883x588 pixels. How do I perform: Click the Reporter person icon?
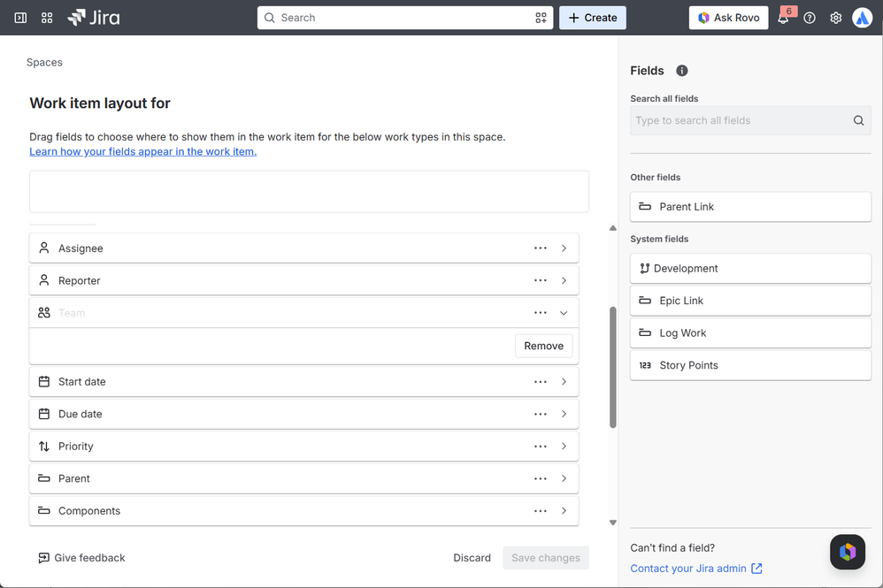[44, 279]
